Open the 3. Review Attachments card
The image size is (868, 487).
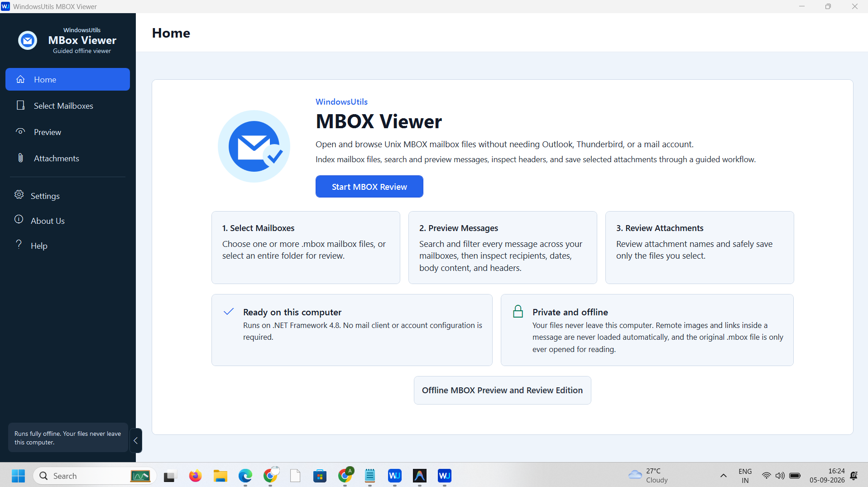pos(700,247)
